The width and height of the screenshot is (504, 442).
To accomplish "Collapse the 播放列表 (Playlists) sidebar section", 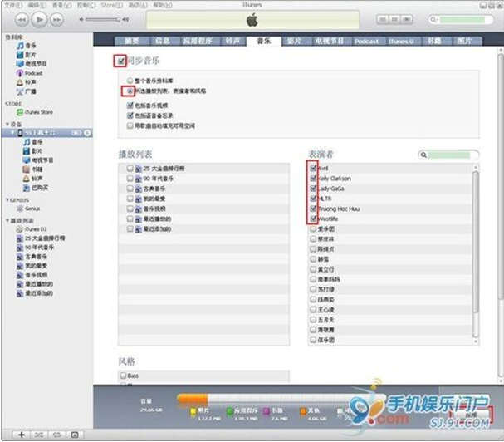I will coord(7,220).
